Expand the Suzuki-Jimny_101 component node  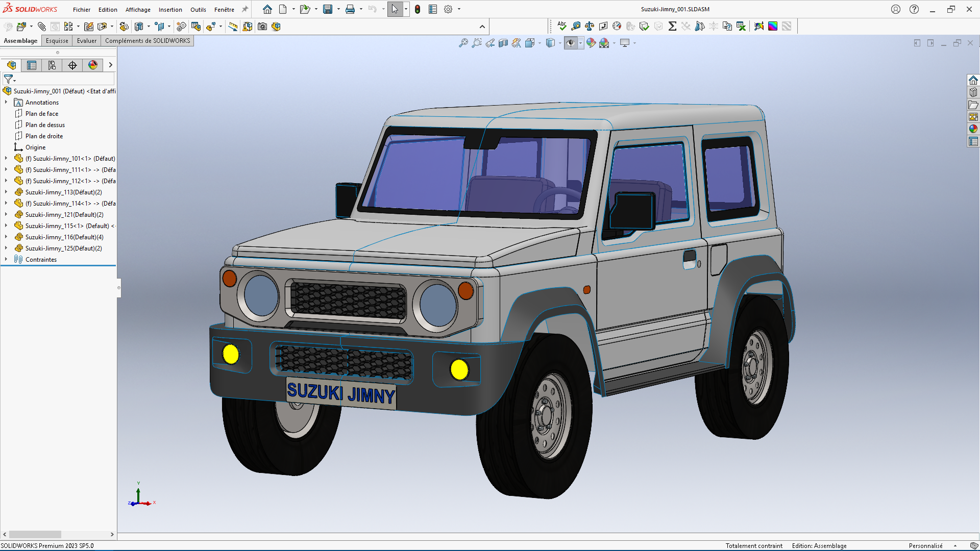click(x=6, y=159)
